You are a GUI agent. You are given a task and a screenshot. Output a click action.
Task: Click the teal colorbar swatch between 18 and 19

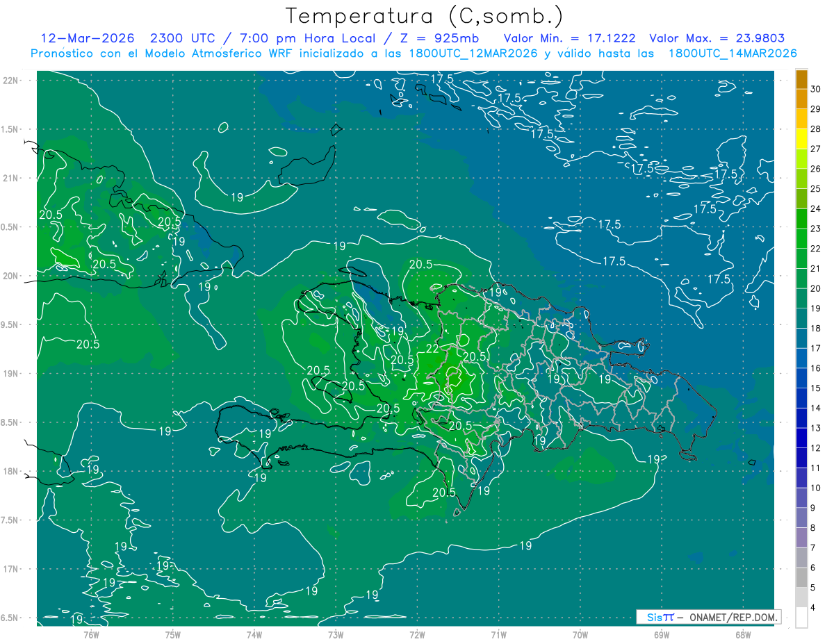coord(801,318)
